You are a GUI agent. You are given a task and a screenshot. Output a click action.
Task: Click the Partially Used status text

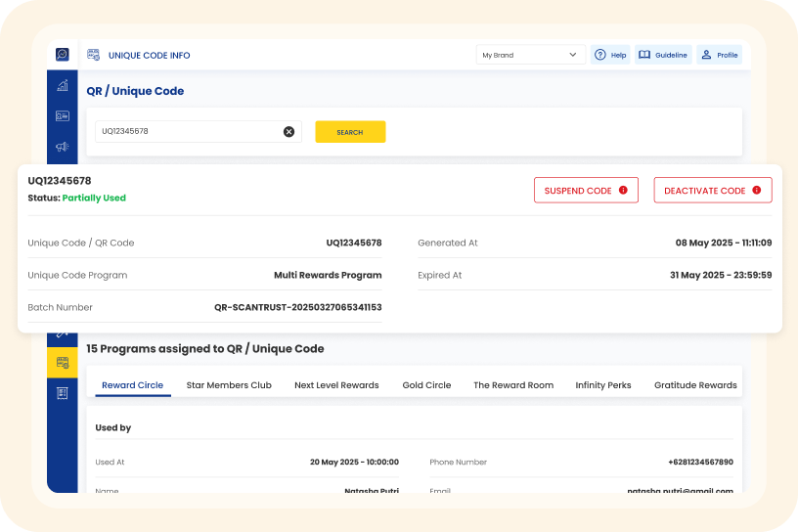pyautogui.click(x=94, y=199)
